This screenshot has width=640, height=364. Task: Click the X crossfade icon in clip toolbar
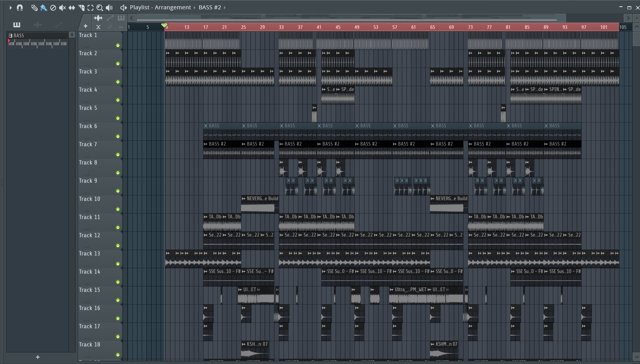click(98, 27)
